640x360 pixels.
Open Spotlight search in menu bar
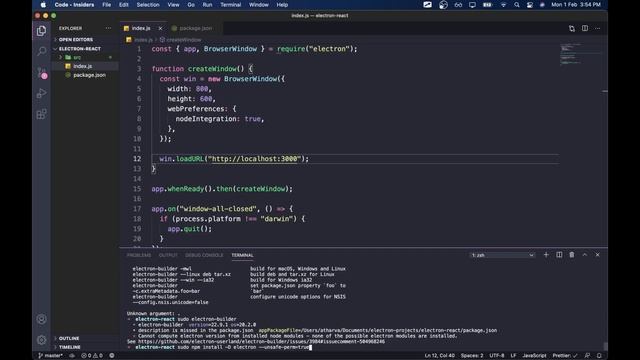pos(517,5)
